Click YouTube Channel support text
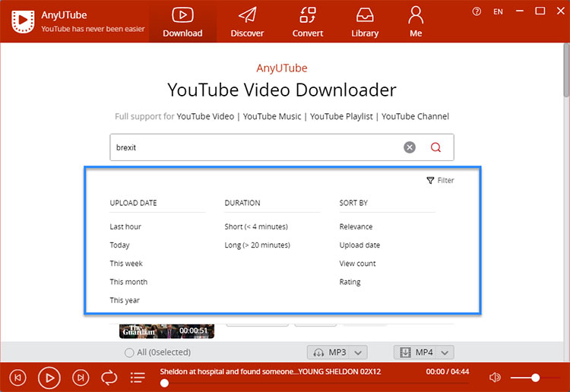570x392 pixels. 415,116
